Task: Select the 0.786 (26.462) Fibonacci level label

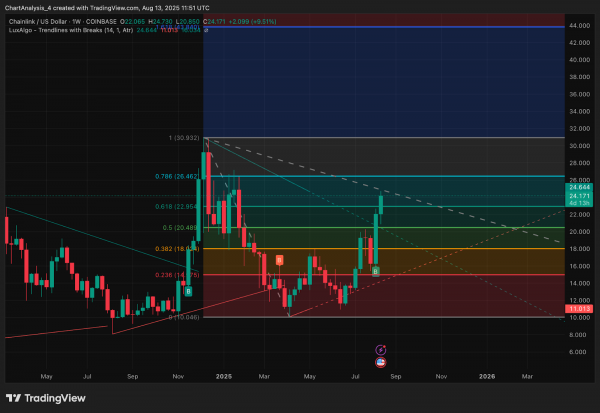Action: click(177, 176)
